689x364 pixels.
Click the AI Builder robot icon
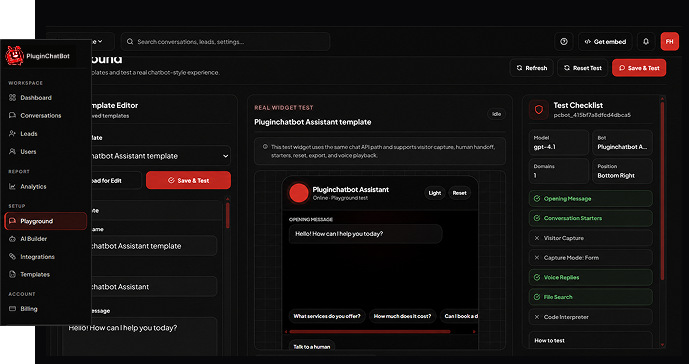click(x=12, y=239)
